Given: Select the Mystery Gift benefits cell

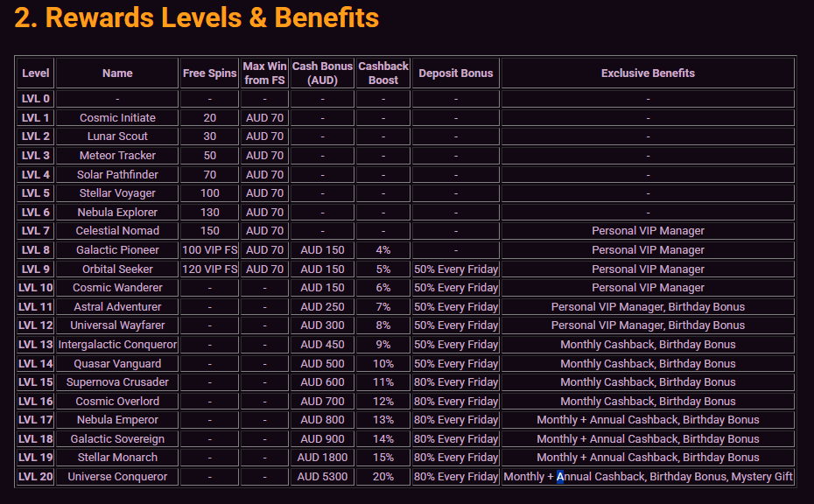Looking at the screenshot, I should click(648, 477).
